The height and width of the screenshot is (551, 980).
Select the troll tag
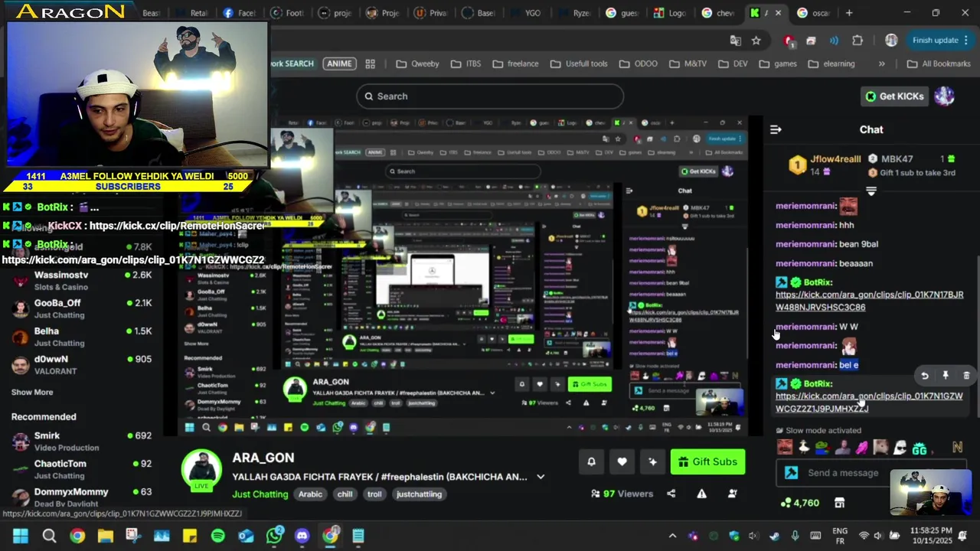click(374, 494)
